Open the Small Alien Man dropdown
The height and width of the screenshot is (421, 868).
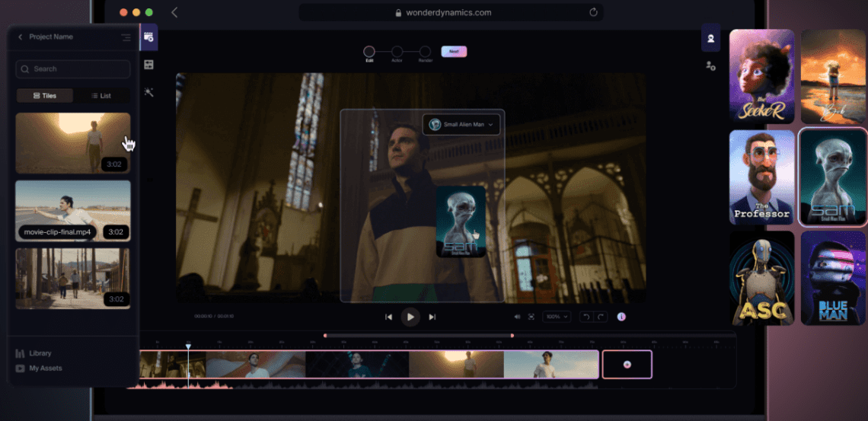(461, 125)
